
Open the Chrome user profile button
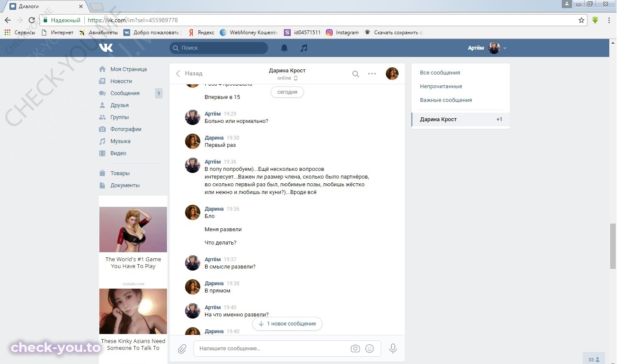tap(566, 4)
